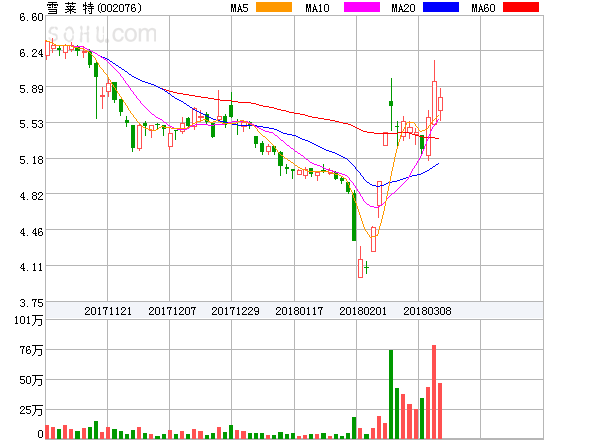Click the 25万 volume axis label
Image resolution: width=600 pixels, height=440 pixels.
click(x=31, y=410)
